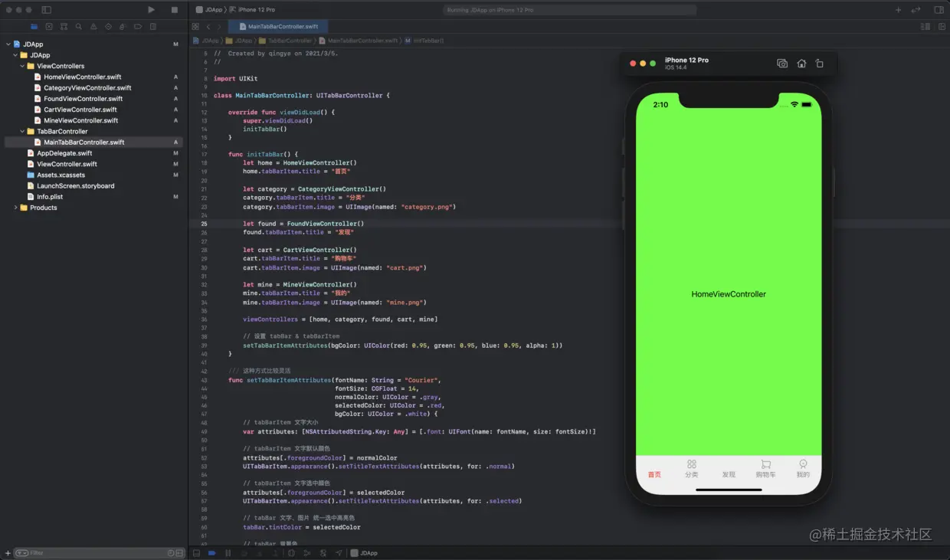Click initTabBar() method in jump bar
Viewport: 950px width, 560px height.
[x=424, y=41]
